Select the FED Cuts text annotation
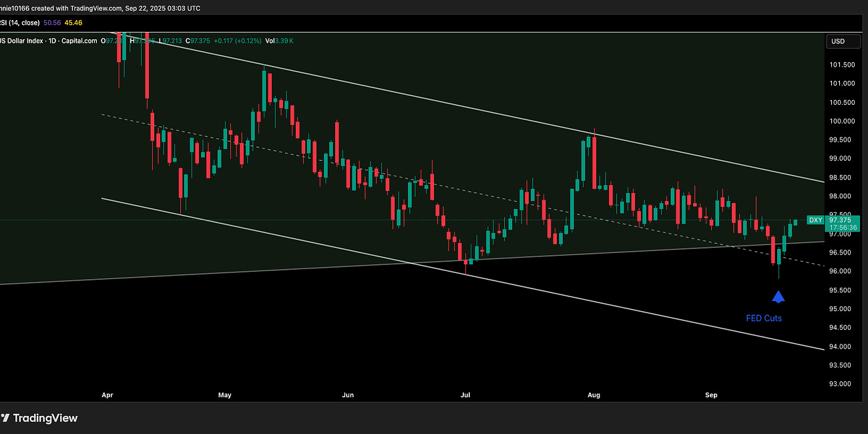 pos(764,318)
